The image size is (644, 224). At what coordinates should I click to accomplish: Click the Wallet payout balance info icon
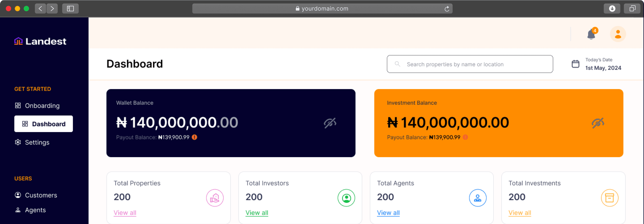(194, 137)
